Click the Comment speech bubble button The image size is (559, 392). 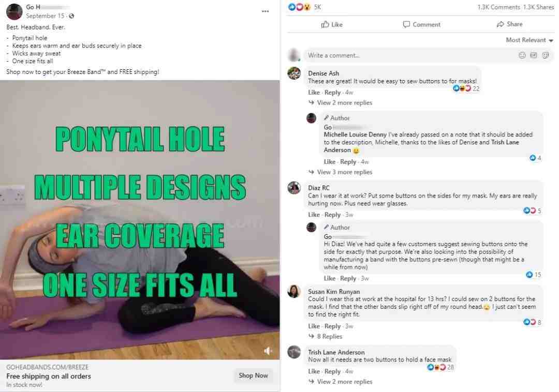click(421, 25)
